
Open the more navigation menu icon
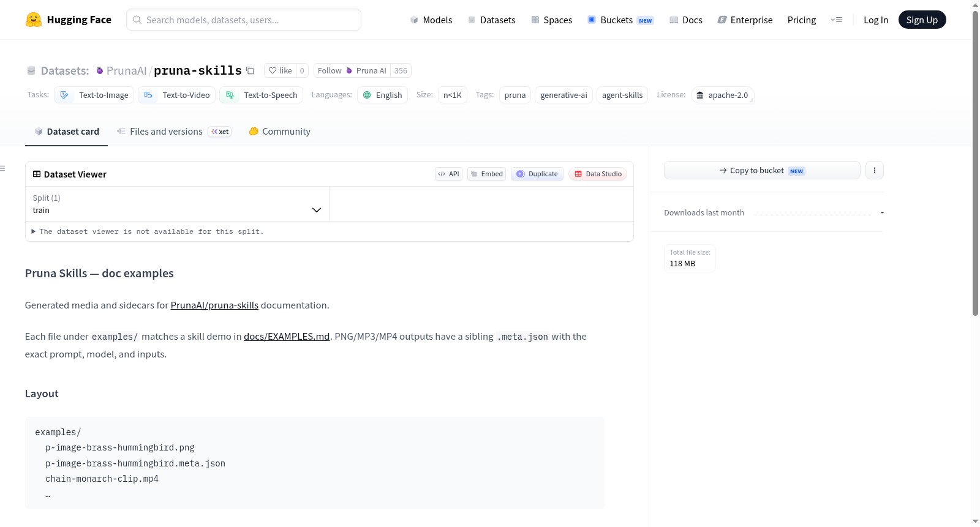pos(836,20)
